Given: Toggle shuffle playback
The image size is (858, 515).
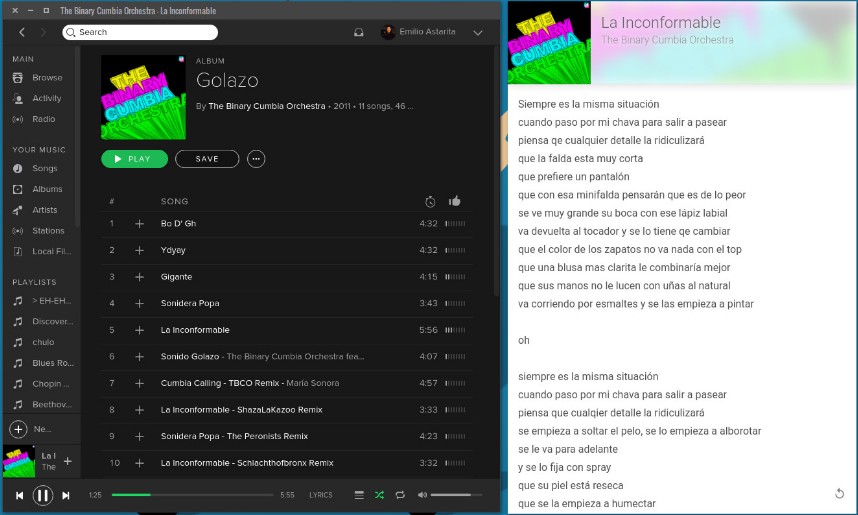Looking at the screenshot, I should click(379, 495).
